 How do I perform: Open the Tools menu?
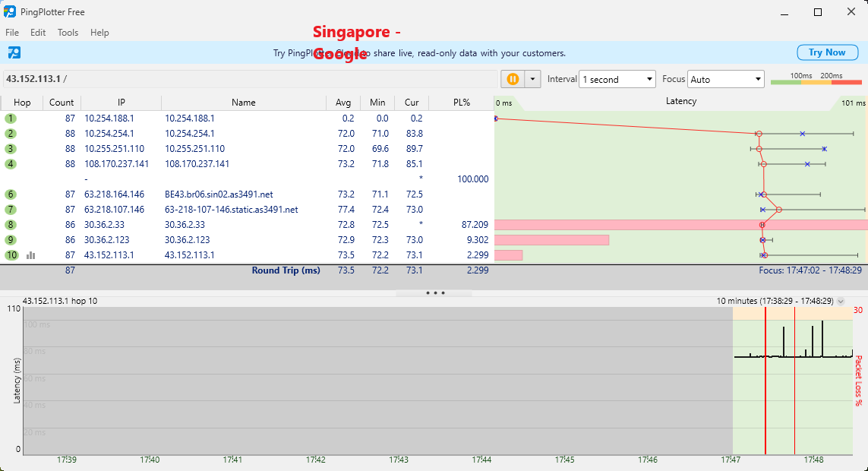pyautogui.click(x=68, y=33)
